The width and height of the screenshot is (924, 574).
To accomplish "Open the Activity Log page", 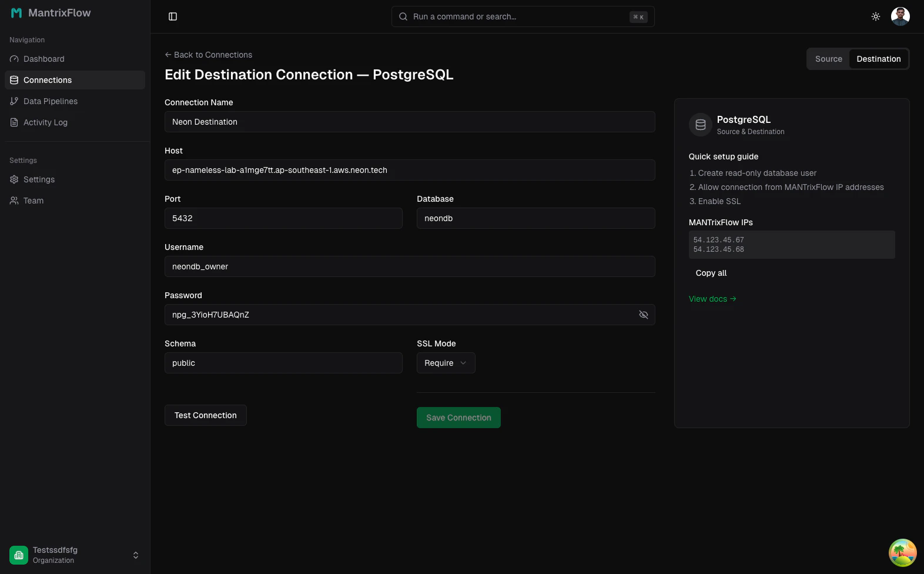I will pyautogui.click(x=75, y=122).
